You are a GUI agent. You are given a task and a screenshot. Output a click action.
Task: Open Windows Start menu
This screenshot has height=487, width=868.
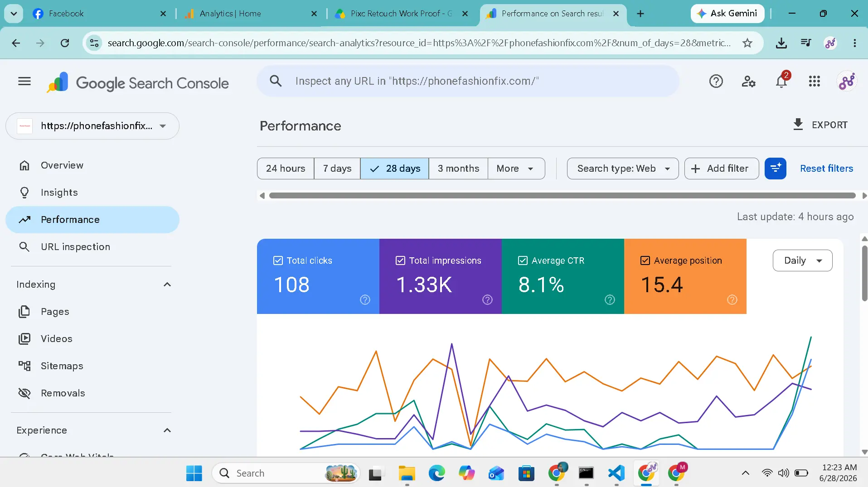[x=194, y=473]
